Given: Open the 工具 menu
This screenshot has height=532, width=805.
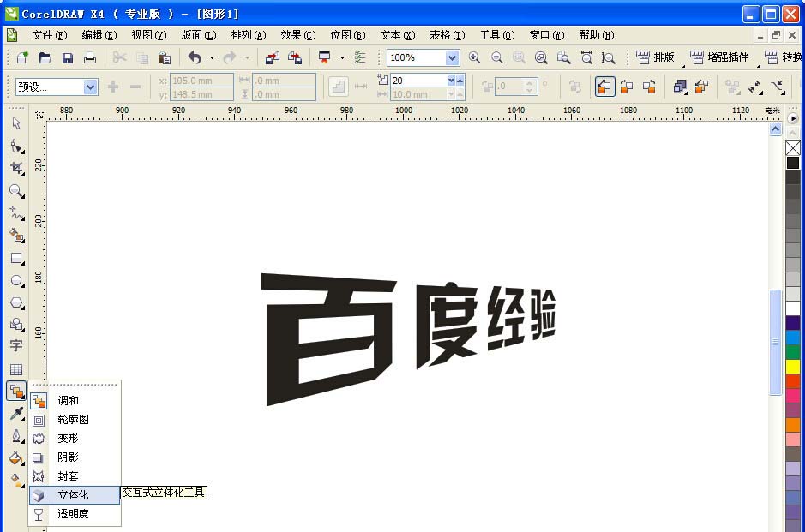Looking at the screenshot, I should coord(497,35).
